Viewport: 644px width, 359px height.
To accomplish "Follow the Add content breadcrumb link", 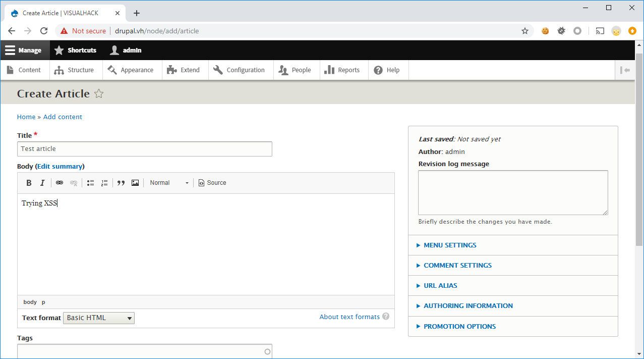I will coord(63,117).
